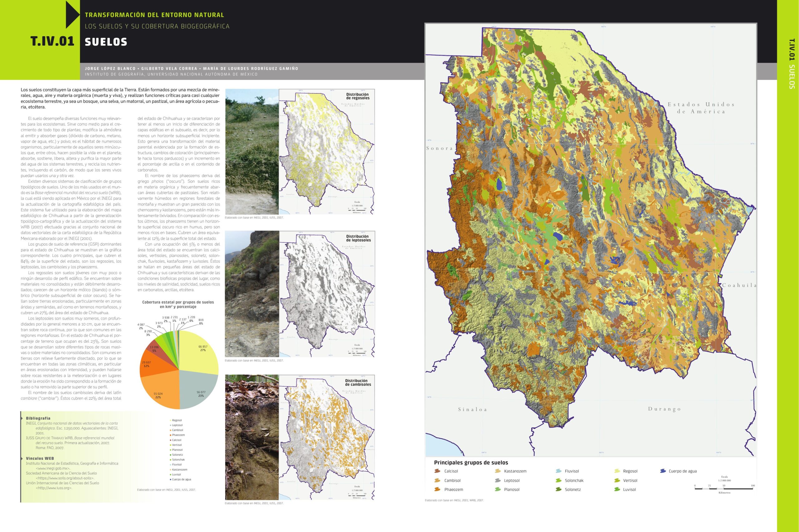Viewport: 799px width, 532px height.
Task: Click the Calcisol legend swatch icon
Action: (x=437, y=471)
